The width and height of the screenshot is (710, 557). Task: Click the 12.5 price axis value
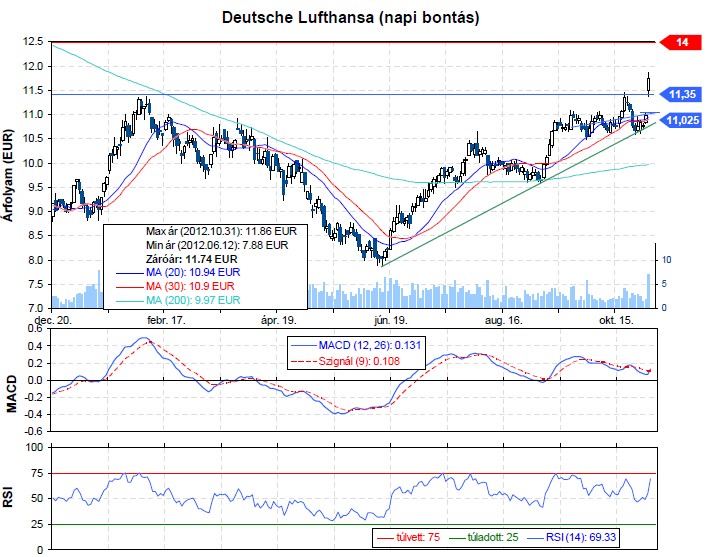click(x=33, y=42)
